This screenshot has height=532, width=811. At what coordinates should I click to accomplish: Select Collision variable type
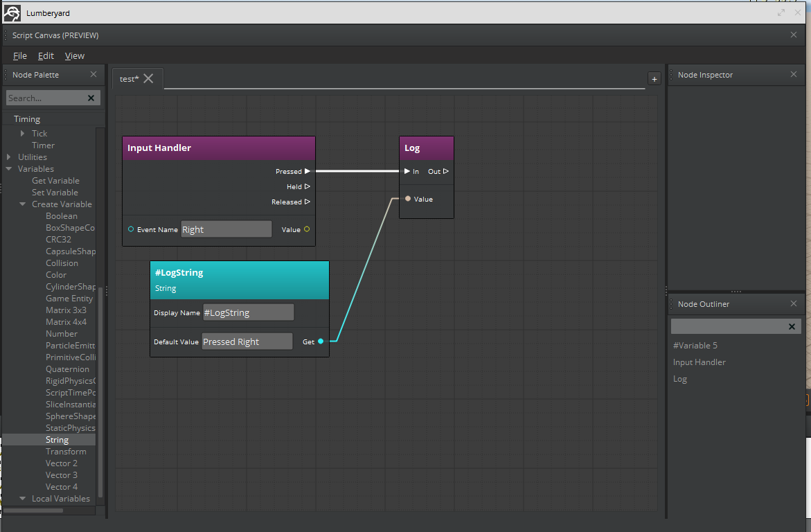(x=62, y=263)
